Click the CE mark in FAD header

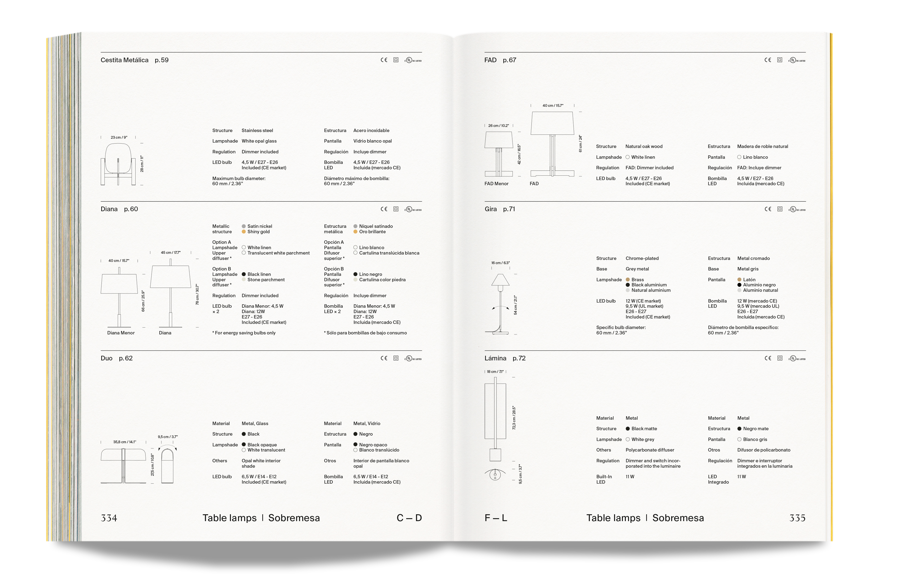tap(768, 60)
